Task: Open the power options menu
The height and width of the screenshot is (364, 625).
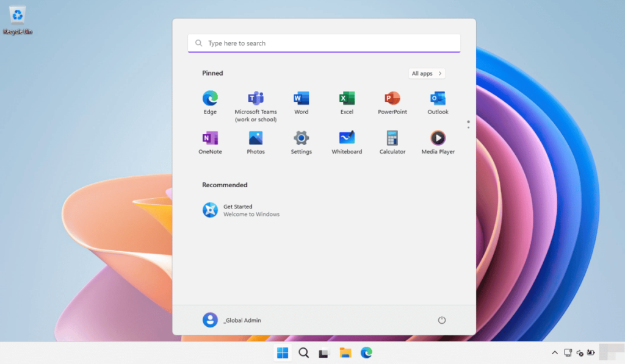Action: [441, 319]
